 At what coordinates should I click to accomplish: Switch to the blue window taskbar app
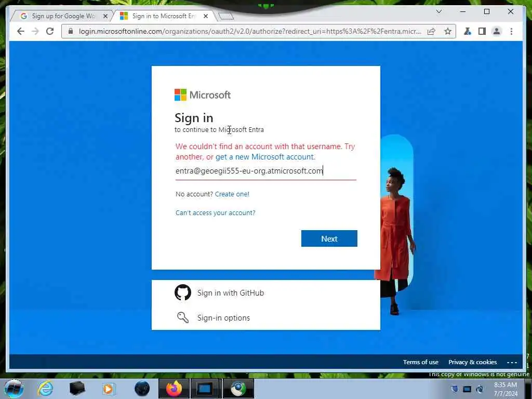pyautogui.click(x=205, y=389)
